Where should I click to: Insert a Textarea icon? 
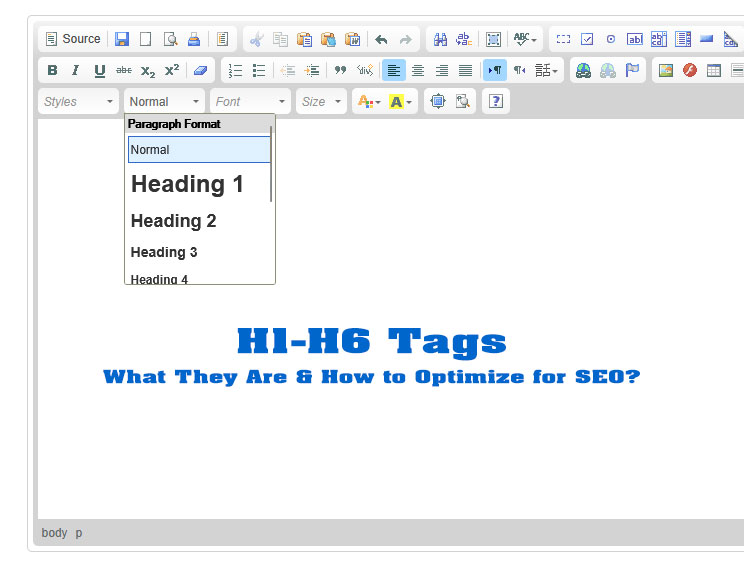point(659,39)
